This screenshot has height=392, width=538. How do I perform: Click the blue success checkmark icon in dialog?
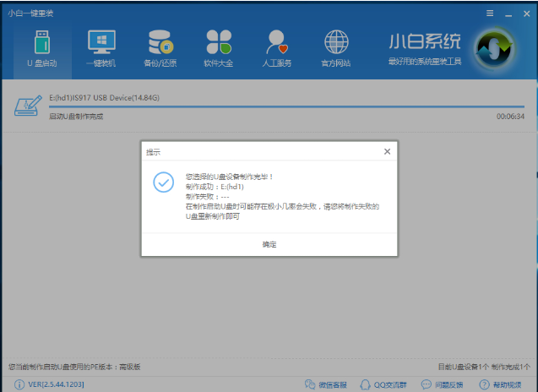click(x=161, y=182)
